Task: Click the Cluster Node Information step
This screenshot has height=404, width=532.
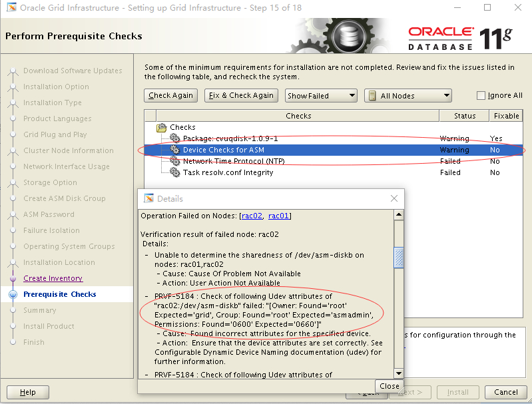Action: coord(69,150)
